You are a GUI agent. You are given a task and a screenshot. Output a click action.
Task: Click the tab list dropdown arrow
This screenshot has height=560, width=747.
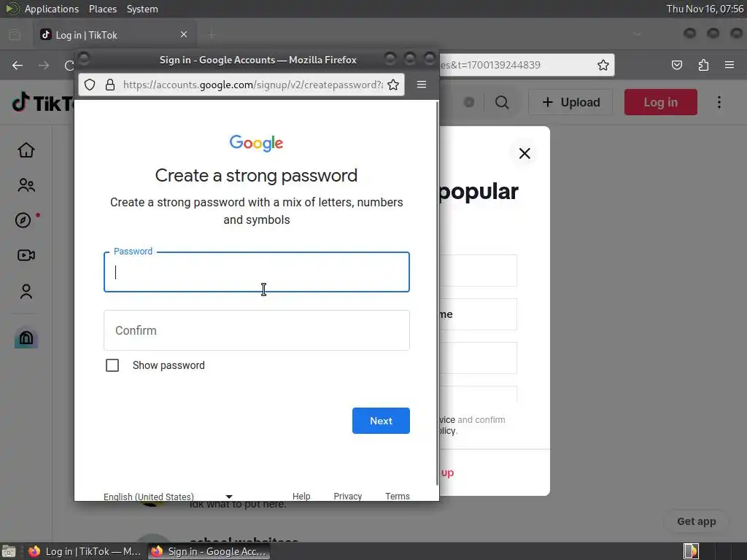[x=636, y=34]
